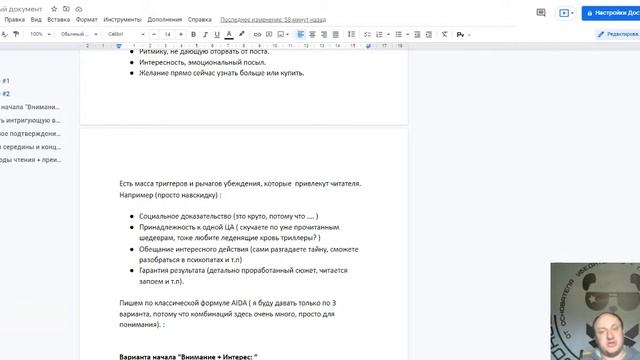Open the Справка menu
Image resolution: width=640 pixels, height=360 pixels.
pyautogui.click(x=200, y=19)
